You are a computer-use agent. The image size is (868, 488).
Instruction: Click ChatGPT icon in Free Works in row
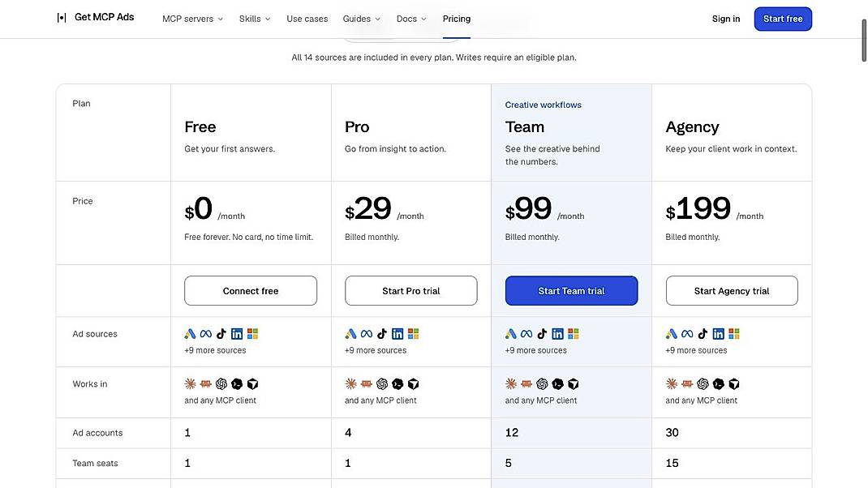(221, 383)
